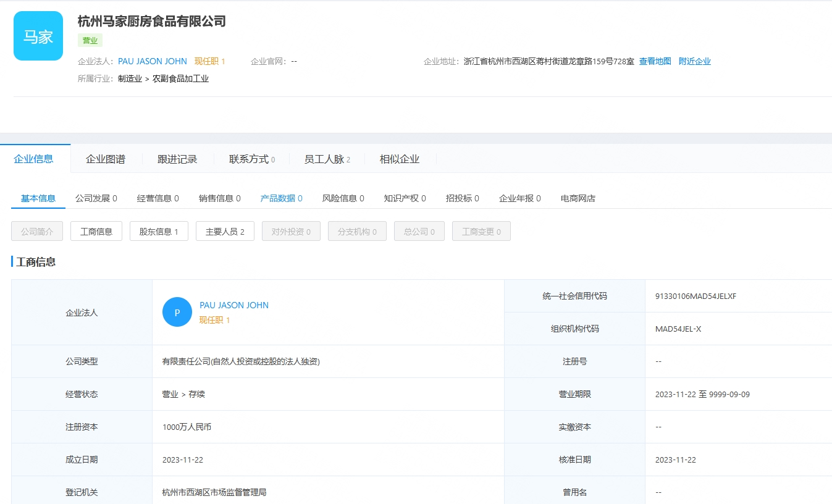Select the 工商信息 section button
The height and width of the screenshot is (504, 832).
(96, 230)
